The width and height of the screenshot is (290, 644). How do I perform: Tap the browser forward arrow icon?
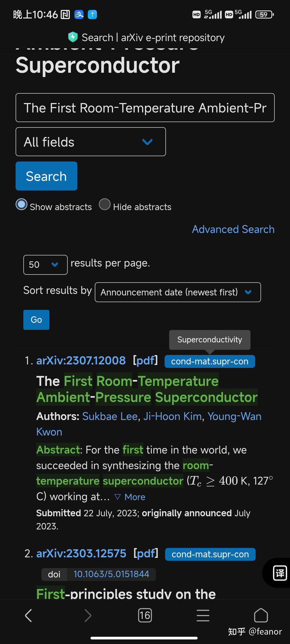[88, 615]
